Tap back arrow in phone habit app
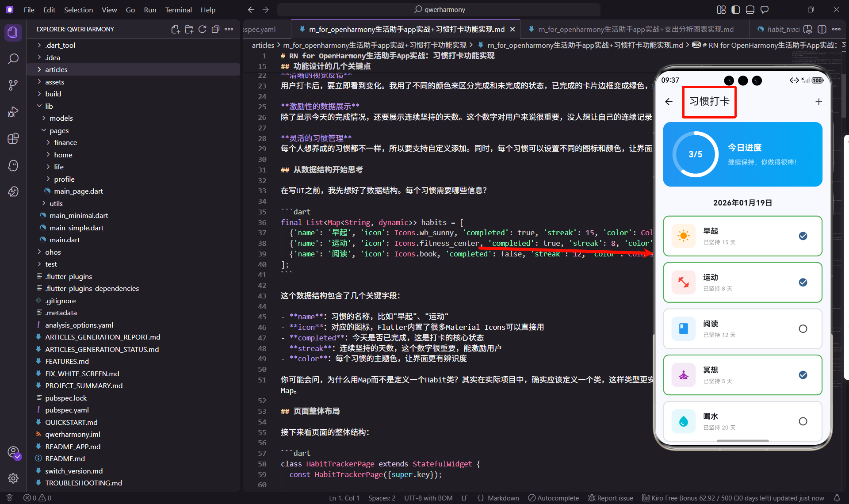The width and height of the screenshot is (849, 504). pyautogui.click(x=669, y=102)
